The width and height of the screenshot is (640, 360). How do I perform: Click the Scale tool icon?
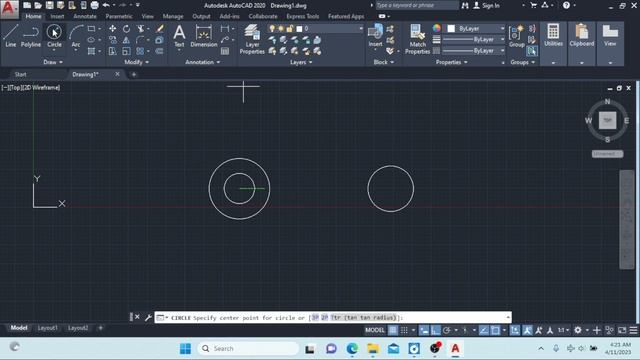tap(127, 51)
